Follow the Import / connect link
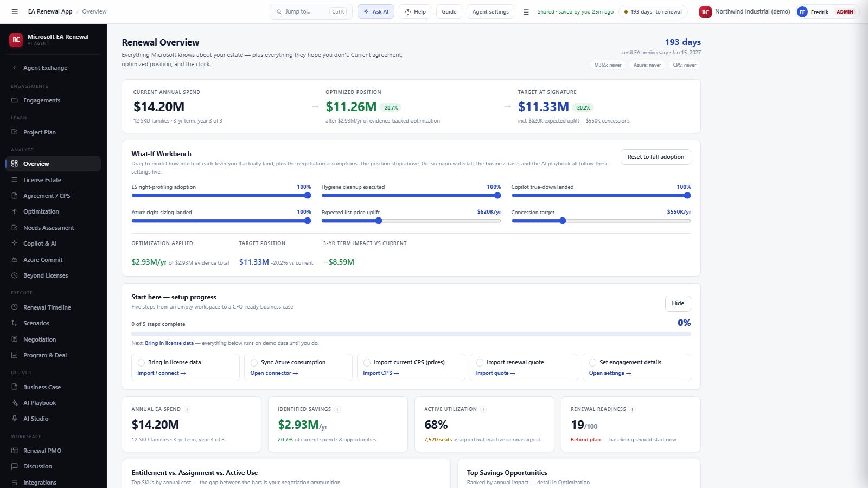 pyautogui.click(x=162, y=373)
